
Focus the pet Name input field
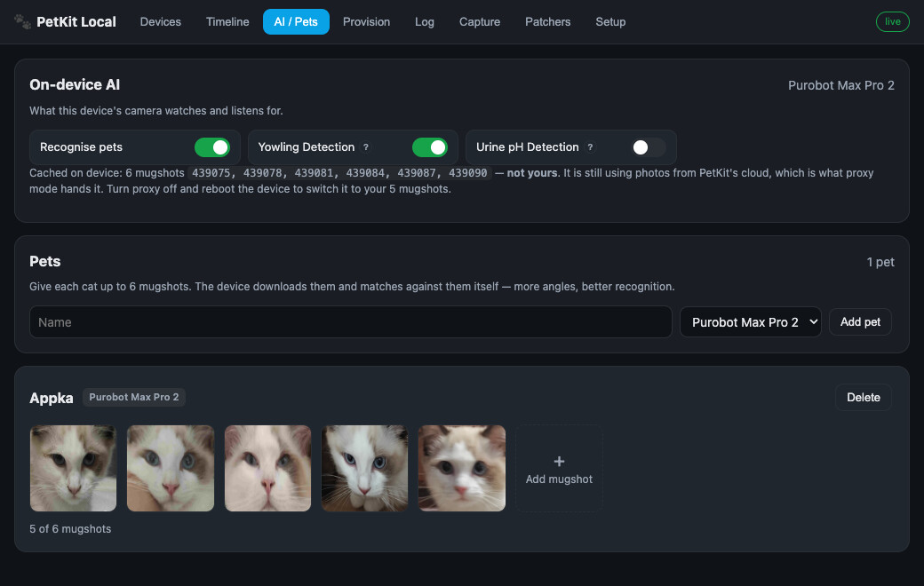[351, 322]
